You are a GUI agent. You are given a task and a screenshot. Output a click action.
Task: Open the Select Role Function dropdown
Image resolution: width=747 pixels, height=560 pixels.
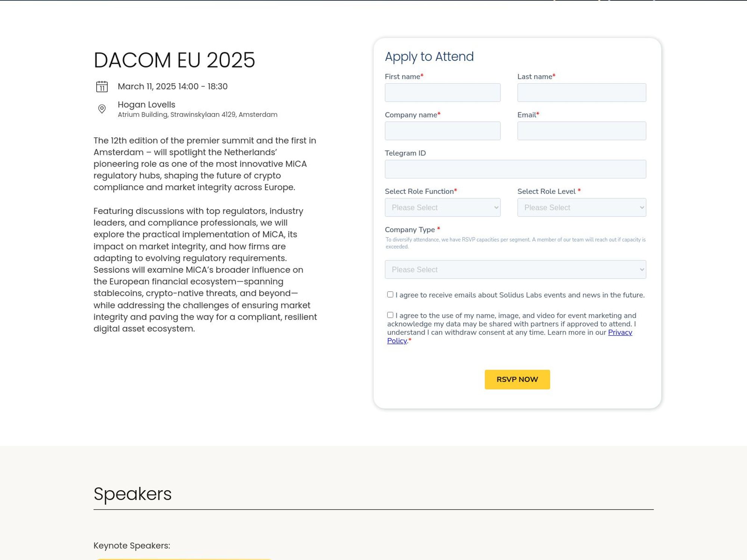442,207
